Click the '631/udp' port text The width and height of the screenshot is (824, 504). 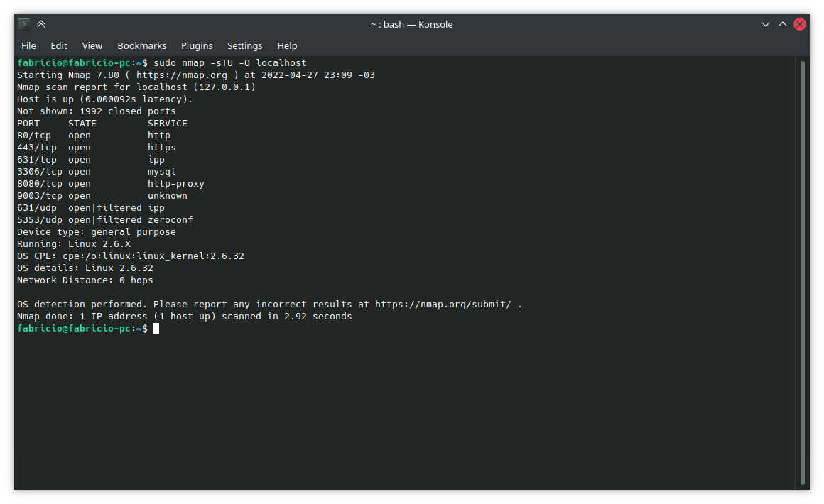37,208
